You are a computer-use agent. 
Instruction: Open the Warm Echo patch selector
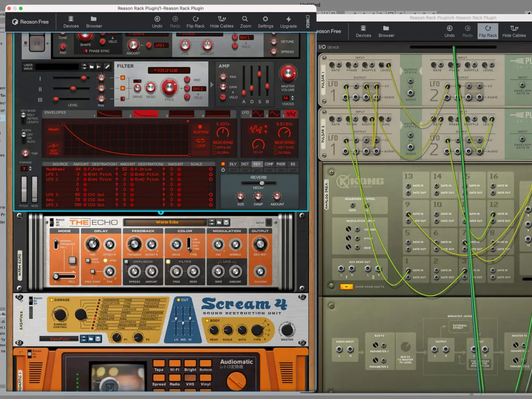pos(167,222)
